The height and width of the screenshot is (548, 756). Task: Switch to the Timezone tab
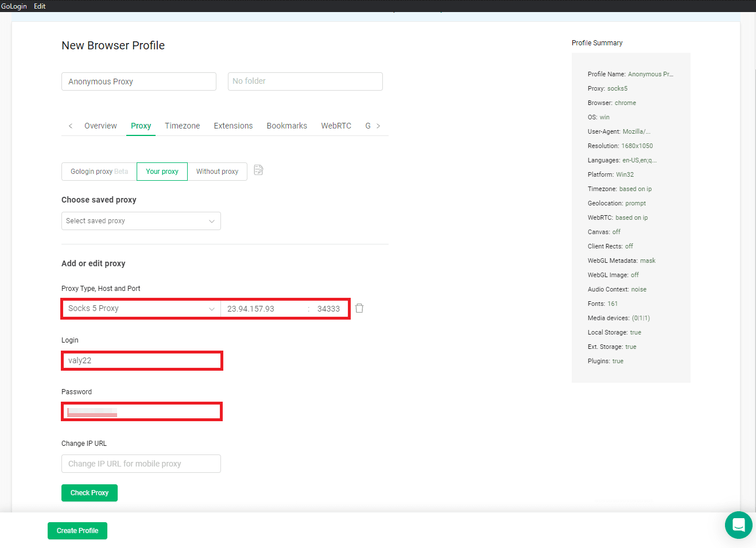click(182, 125)
